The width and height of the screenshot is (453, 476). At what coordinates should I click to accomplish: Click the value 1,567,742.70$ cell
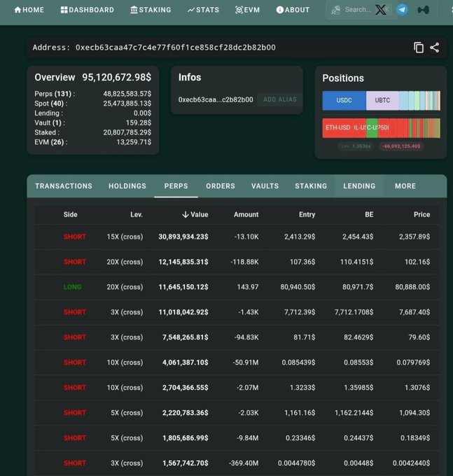pyautogui.click(x=186, y=463)
